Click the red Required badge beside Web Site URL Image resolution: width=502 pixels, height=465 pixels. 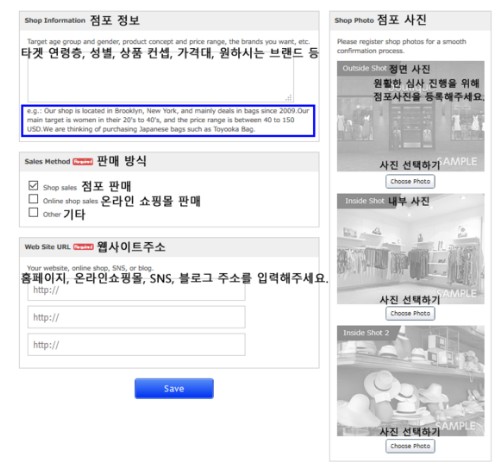click(x=83, y=247)
